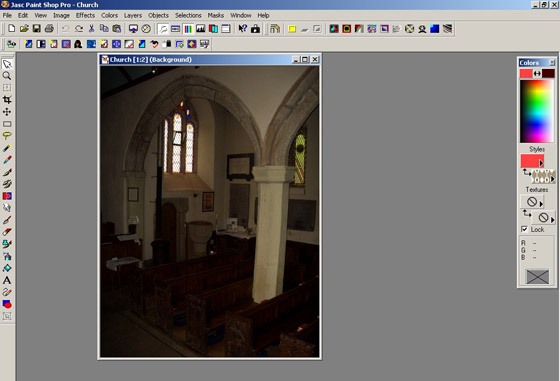Select the Eraser tool
Viewport: 560px width, 381px height.
coord(7,232)
